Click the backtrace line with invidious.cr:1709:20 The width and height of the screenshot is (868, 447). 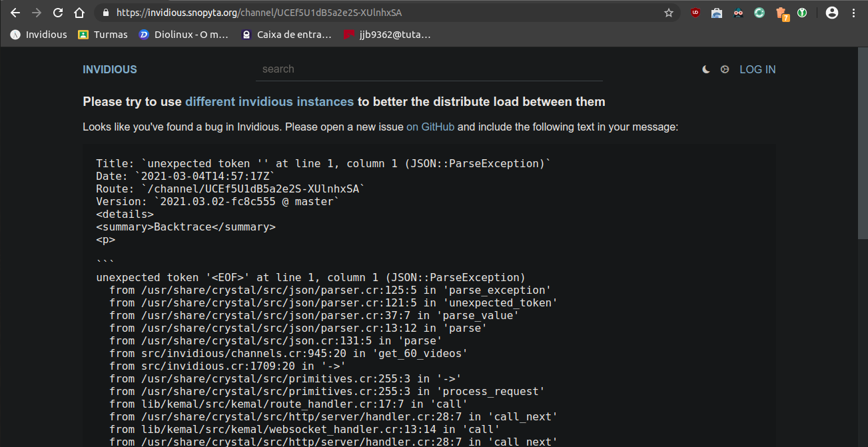[228, 366]
